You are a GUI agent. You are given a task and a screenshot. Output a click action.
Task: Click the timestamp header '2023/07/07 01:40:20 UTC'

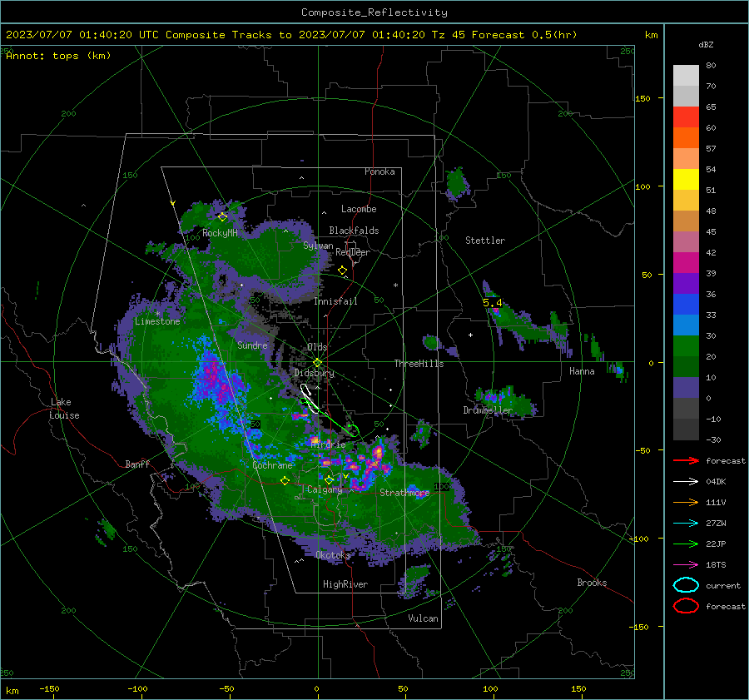click(82, 35)
